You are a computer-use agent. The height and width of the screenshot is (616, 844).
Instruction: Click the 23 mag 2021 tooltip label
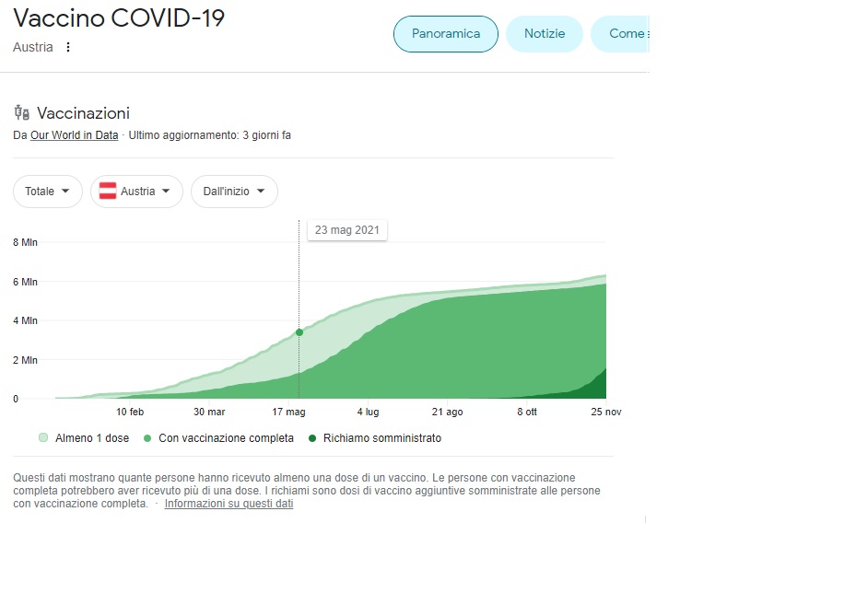click(x=347, y=230)
